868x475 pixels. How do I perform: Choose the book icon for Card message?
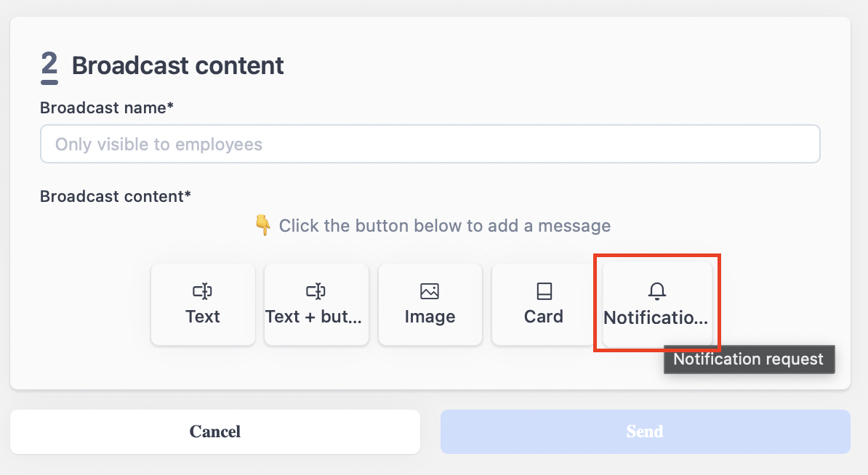pyautogui.click(x=544, y=291)
